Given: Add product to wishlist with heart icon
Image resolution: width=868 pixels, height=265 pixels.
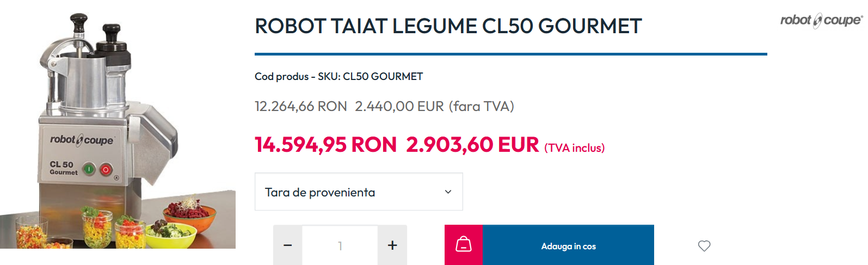Looking at the screenshot, I should pyautogui.click(x=704, y=246).
